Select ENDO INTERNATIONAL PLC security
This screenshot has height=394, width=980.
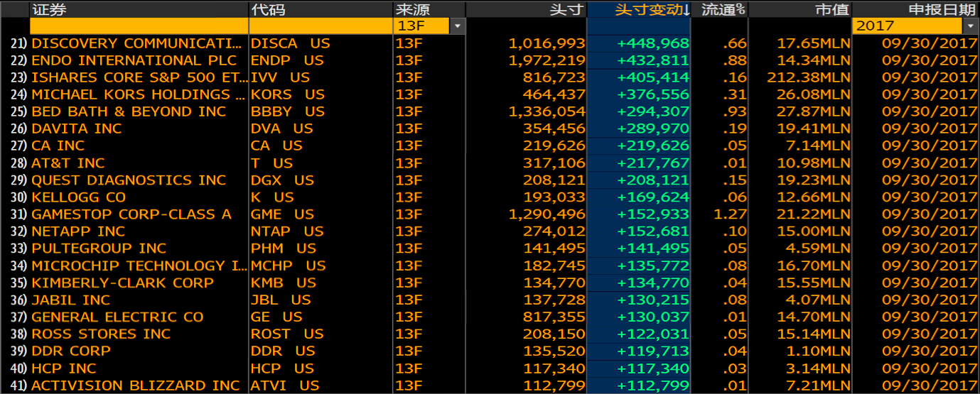134,60
